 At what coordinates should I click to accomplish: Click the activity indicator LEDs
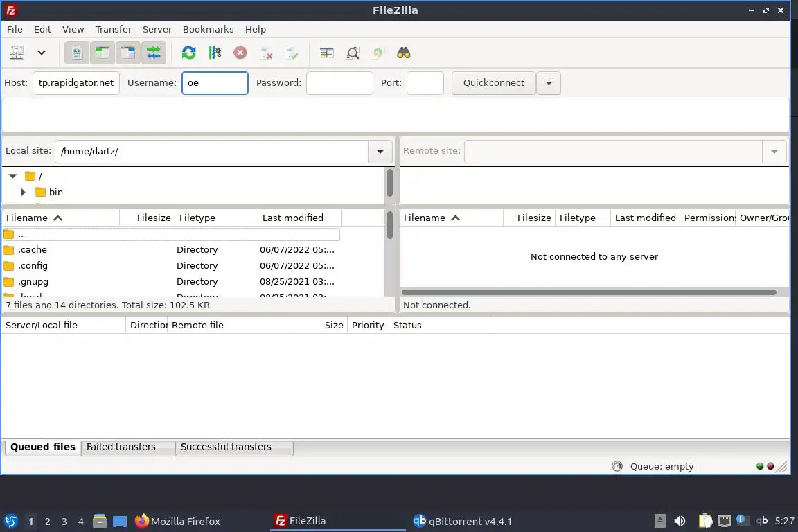[x=765, y=466]
